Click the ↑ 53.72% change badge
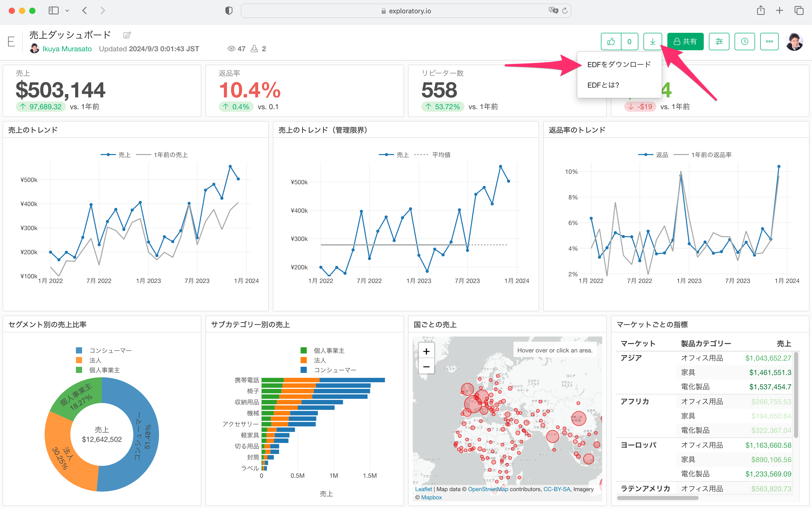 (443, 107)
